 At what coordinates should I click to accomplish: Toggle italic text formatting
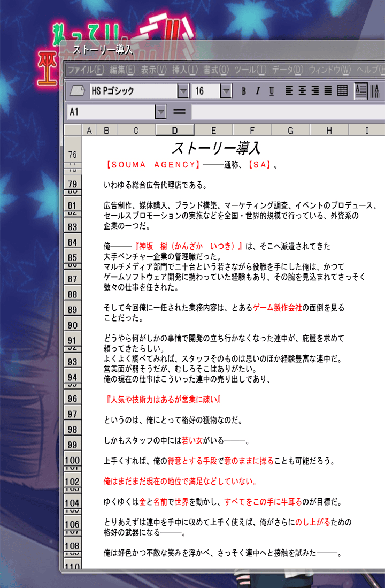click(x=258, y=91)
